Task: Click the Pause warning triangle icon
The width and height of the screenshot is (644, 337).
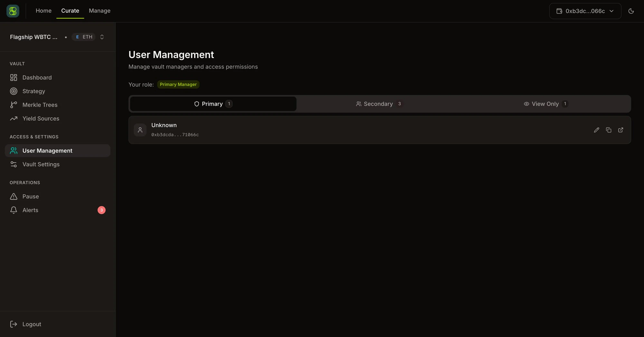Action: click(14, 197)
